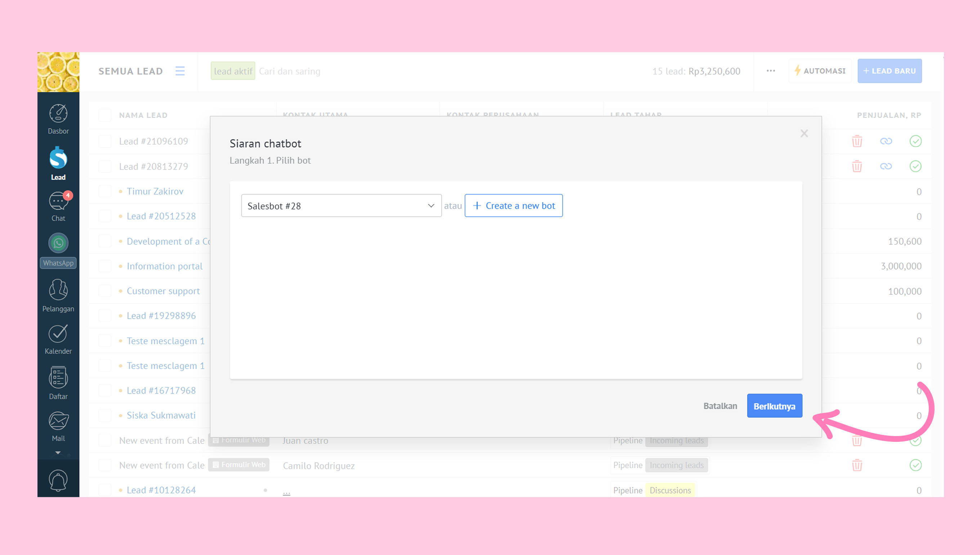Open hamburger menu beside Semua Lead

pyautogui.click(x=180, y=71)
